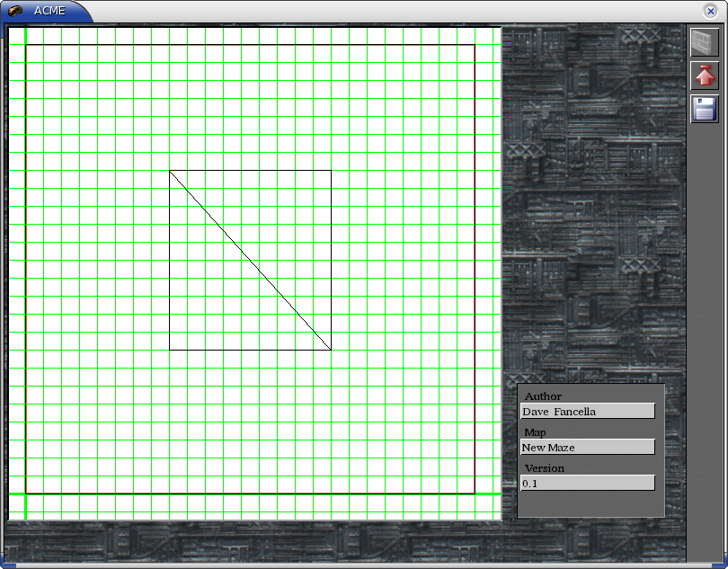Click the bottom-right corner of the inner square
728x569 pixels.
pos(331,350)
